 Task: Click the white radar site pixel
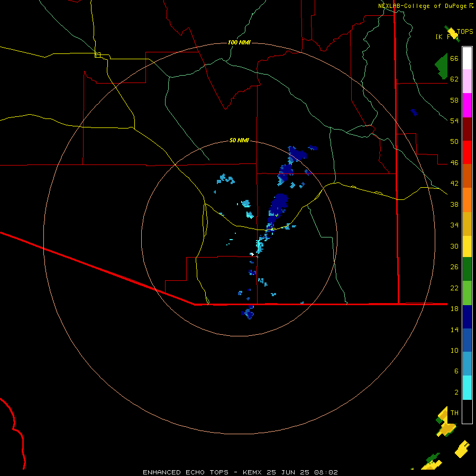[x=251, y=254]
